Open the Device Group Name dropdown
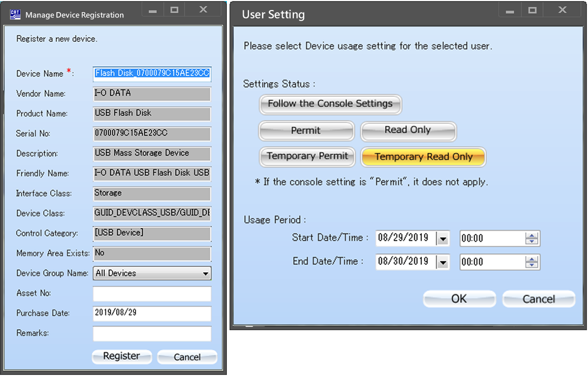 pyautogui.click(x=205, y=273)
